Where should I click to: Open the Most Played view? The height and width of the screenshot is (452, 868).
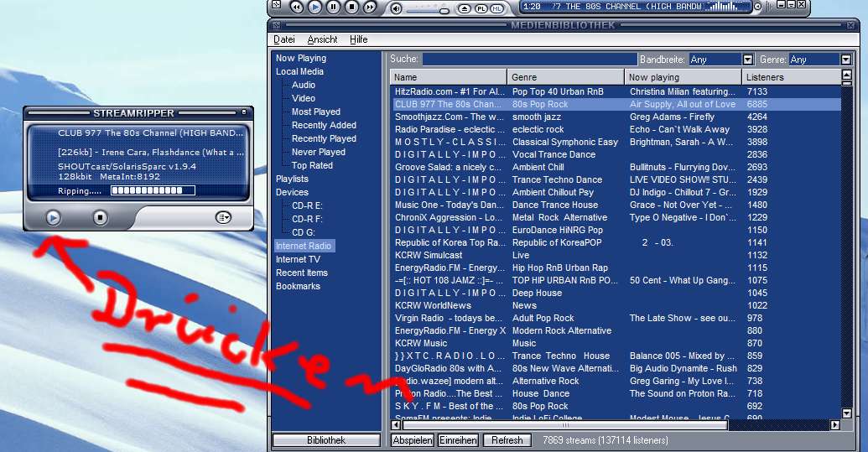pos(316,112)
